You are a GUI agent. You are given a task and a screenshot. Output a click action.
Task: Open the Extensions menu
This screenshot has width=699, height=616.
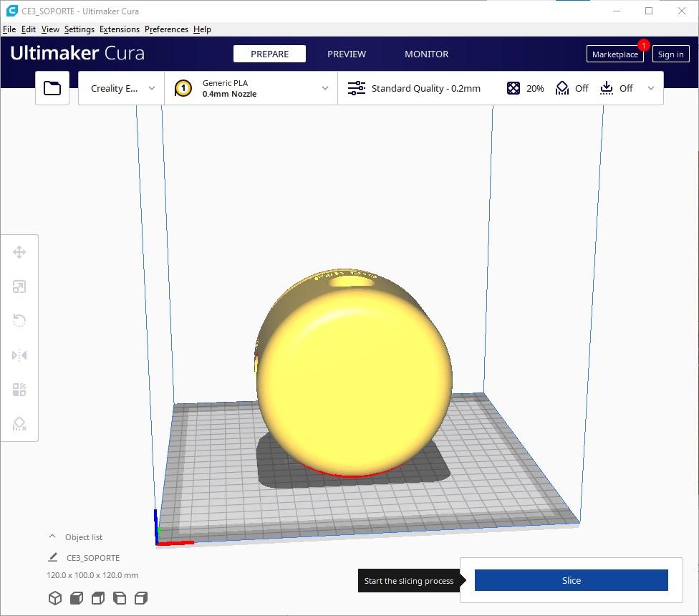(120, 29)
